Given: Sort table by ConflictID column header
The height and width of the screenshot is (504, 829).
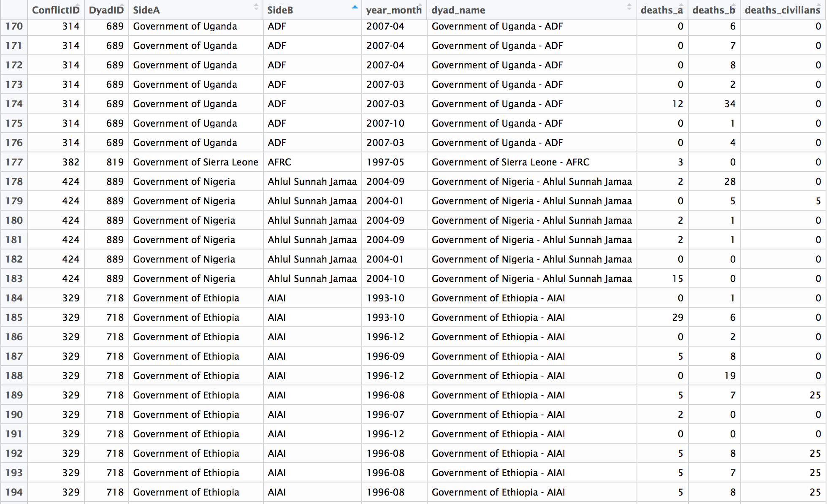Looking at the screenshot, I should pos(56,10).
